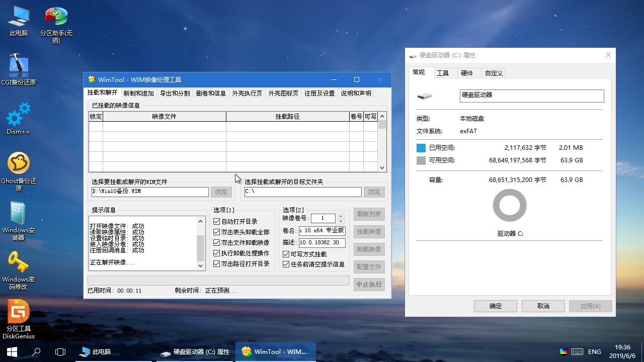Toggle 双击路径打开目录 checkbox
This screenshot has width=644, height=362.
[x=242, y=263]
